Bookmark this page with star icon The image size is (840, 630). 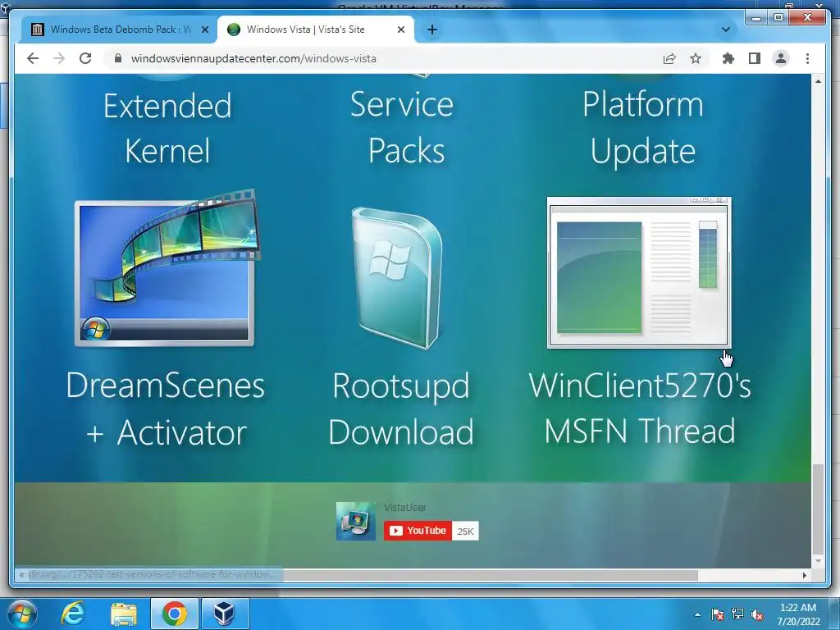click(696, 58)
